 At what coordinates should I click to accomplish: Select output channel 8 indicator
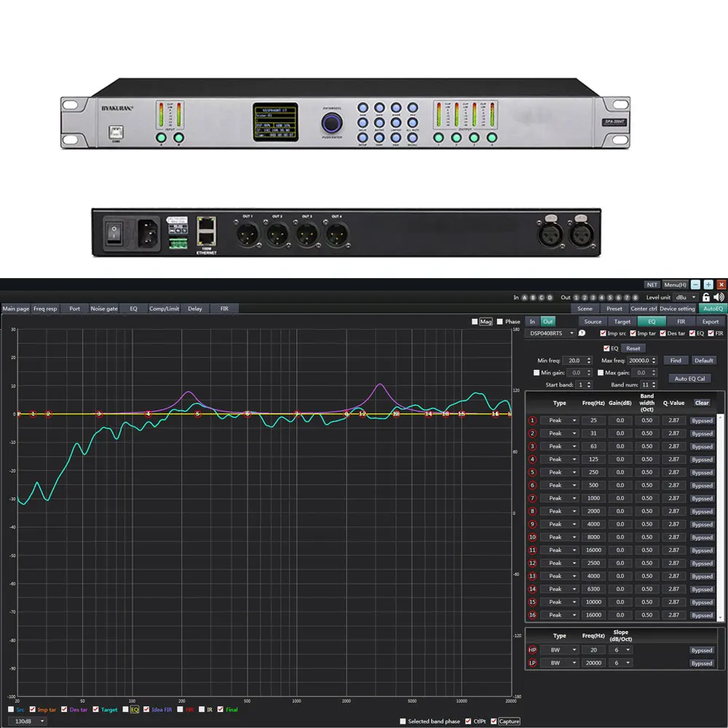635,298
